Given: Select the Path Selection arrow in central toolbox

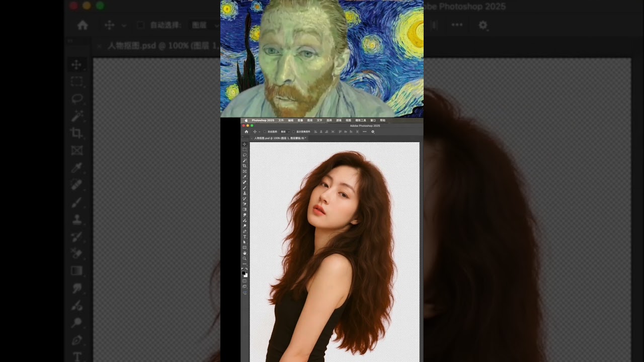Looking at the screenshot, I should (x=245, y=242).
